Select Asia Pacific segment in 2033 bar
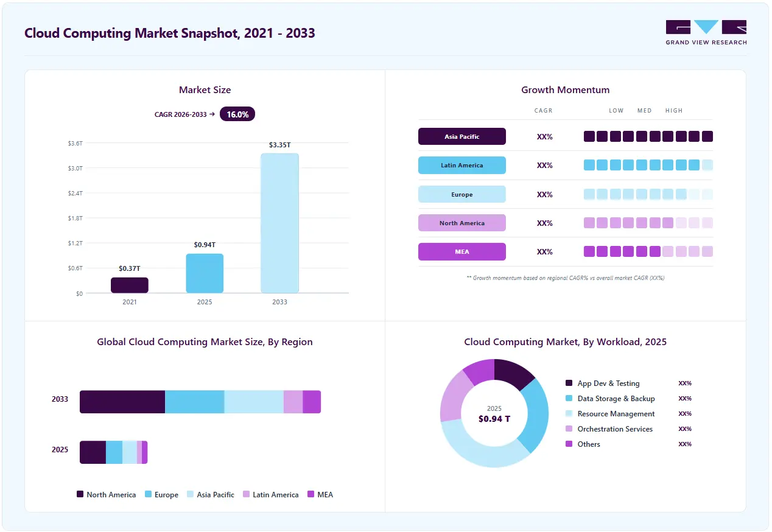The image size is (772, 532). (x=254, y=402)
